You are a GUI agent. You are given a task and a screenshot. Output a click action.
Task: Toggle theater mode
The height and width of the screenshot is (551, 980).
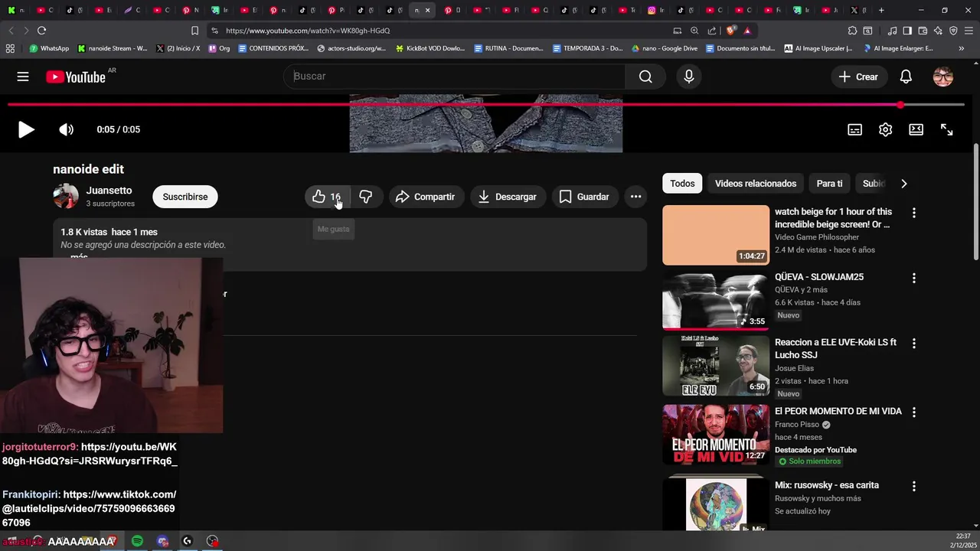[916, 130]
